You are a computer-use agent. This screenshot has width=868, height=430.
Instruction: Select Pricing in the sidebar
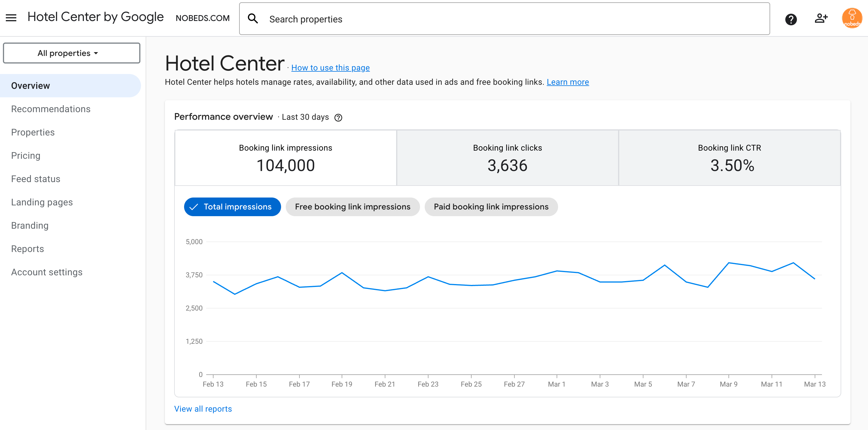26,155
